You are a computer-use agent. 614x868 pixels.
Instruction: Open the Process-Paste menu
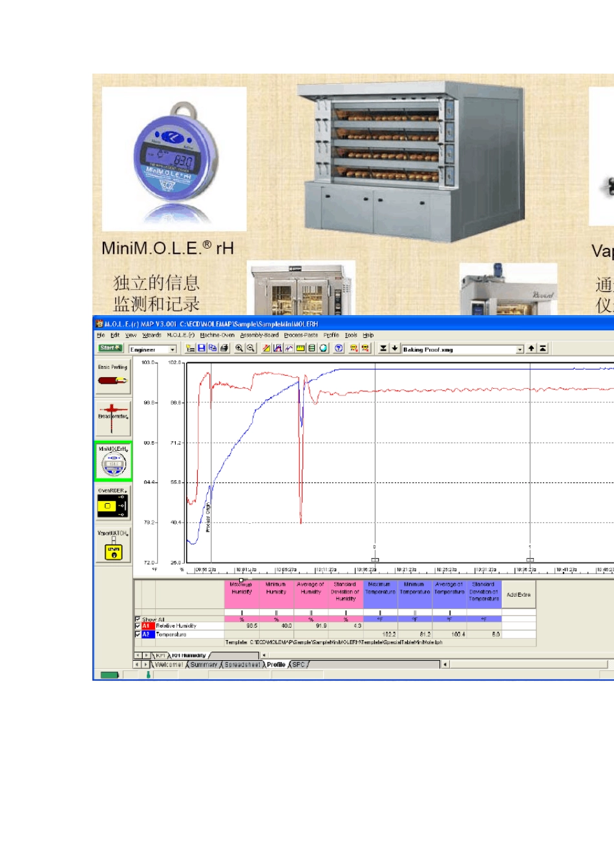pyautogui.click(x=301, y=335)
